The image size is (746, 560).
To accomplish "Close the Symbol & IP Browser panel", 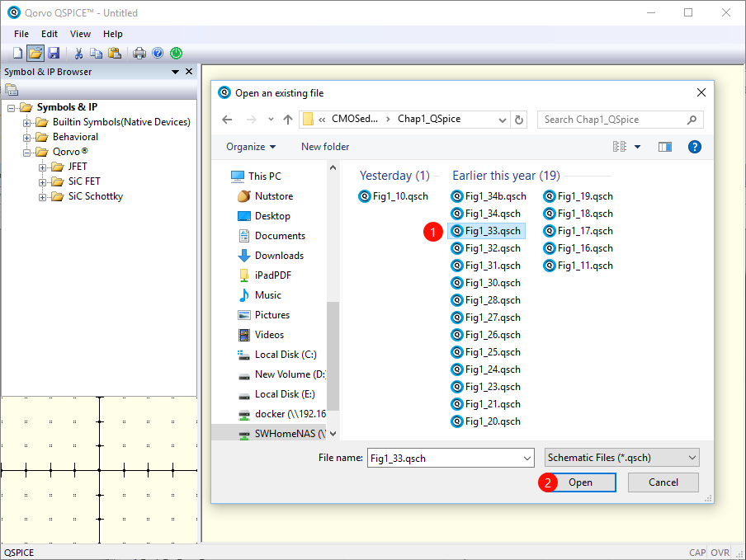I will tap(189, 71).
